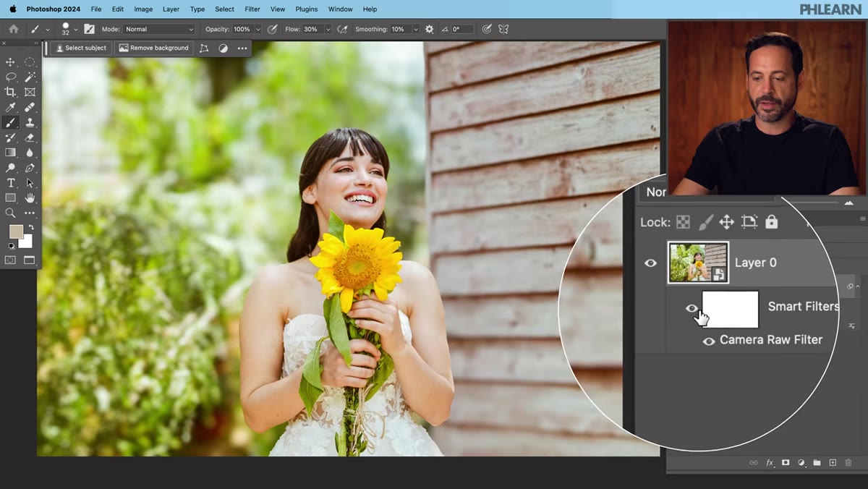The image size is (868, 489).
Task: Select the Brush tool in the toolbox
Action: [10, 122]
